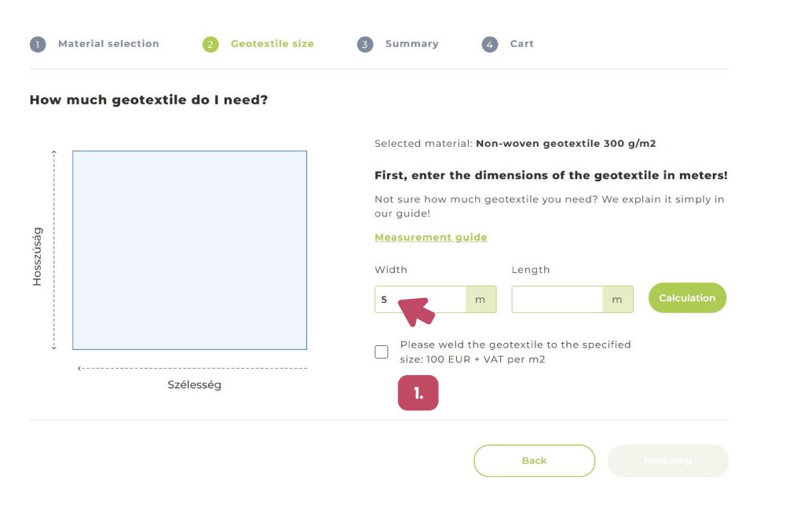The width and height of the screenshot is (804, 532).
Task: Click the "m" unit box beside Width
Action: 481,300
